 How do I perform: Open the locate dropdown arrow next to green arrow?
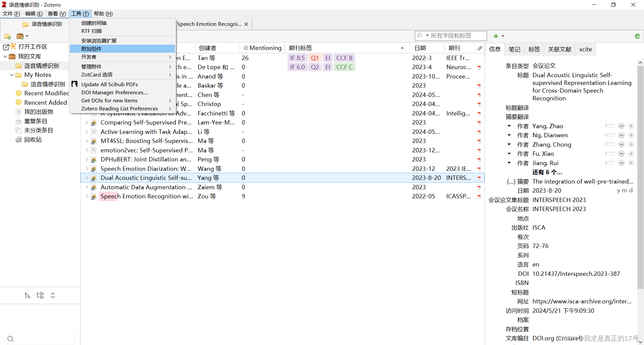[503, 36]
